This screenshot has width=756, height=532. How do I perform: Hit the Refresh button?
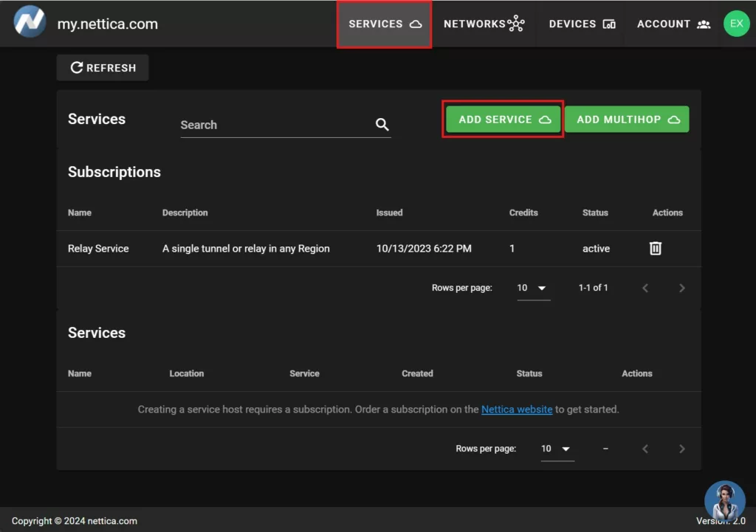103,68
